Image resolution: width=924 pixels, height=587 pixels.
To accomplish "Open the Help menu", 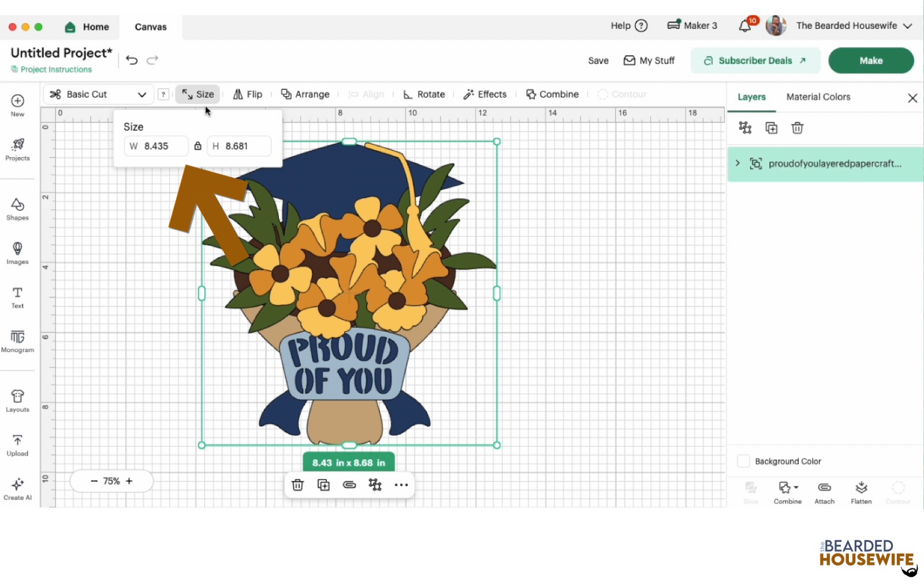I will pyautogui.click(x=629, y=25).
